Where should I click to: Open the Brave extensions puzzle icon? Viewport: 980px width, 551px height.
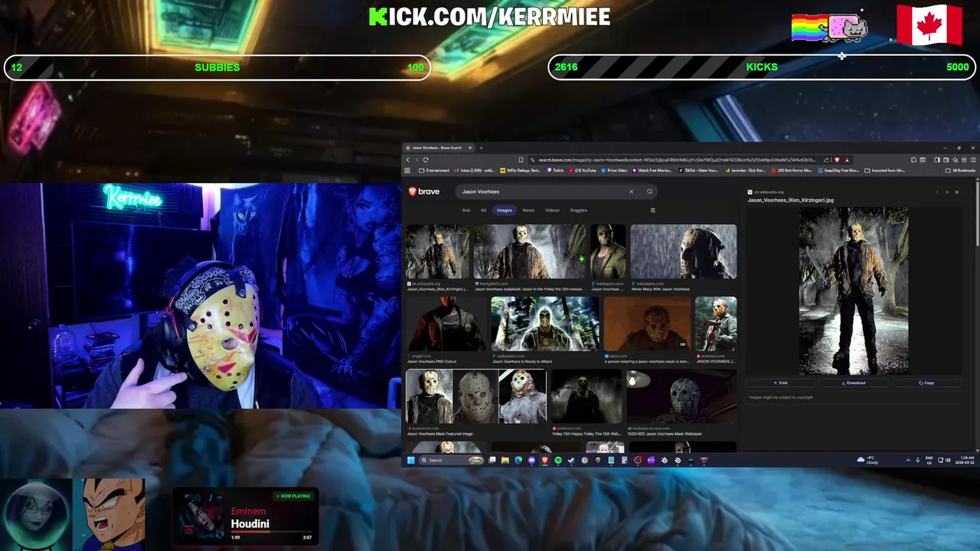click(x=913, y=160)
